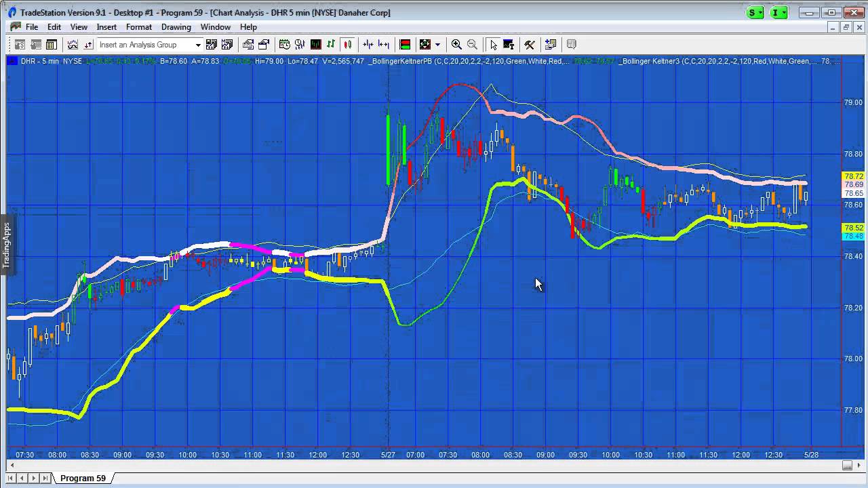Click the chart scrollbar right arrow
868x488 pixels.
(859, 465)
